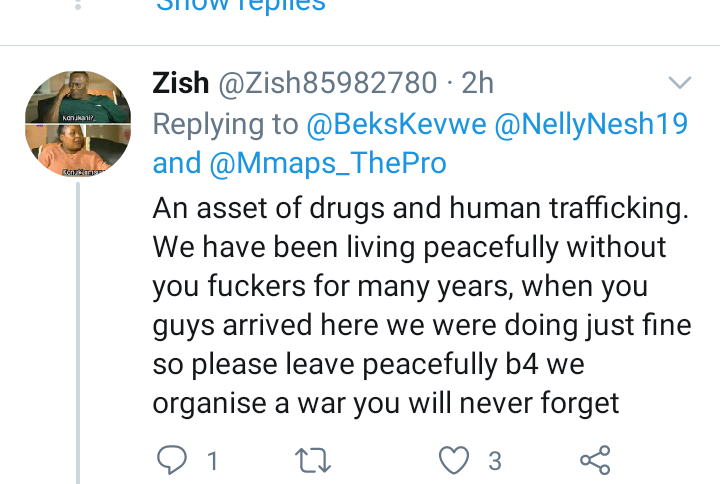Open the @NellyNesh19 mention link
This screenshot has height=484, width=720.
591,124
